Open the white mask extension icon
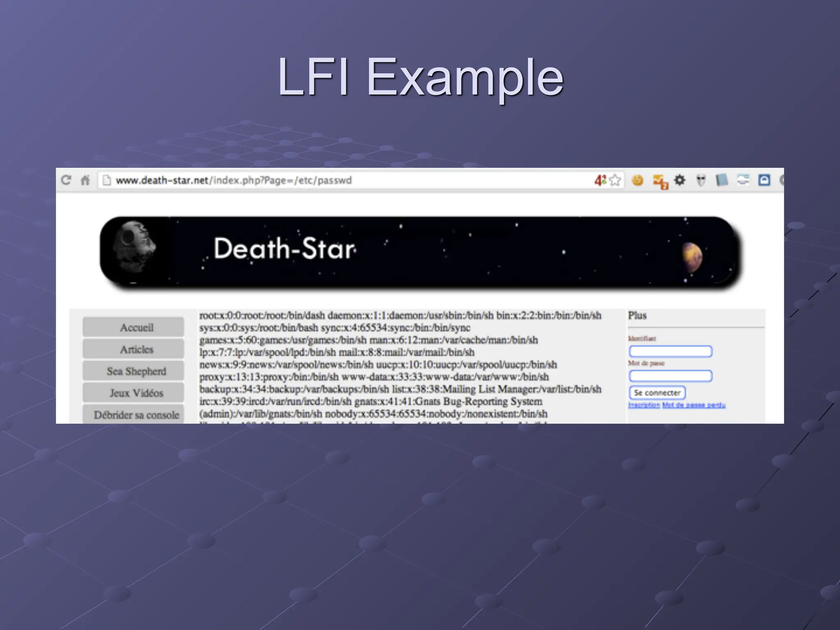Image resolution: width=840 pixels, height=630 pixels. click(701, 180)
